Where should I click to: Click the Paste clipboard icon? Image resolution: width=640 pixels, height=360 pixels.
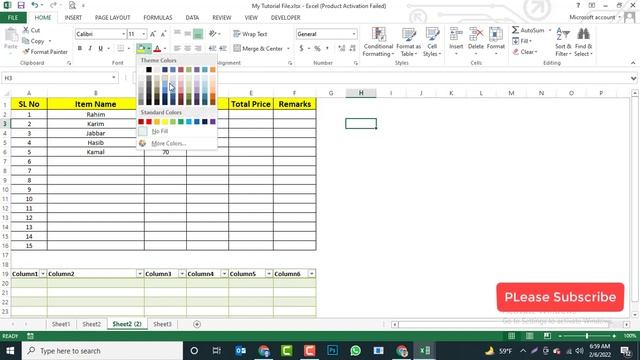pyautogui.click(x=11, y=36)
